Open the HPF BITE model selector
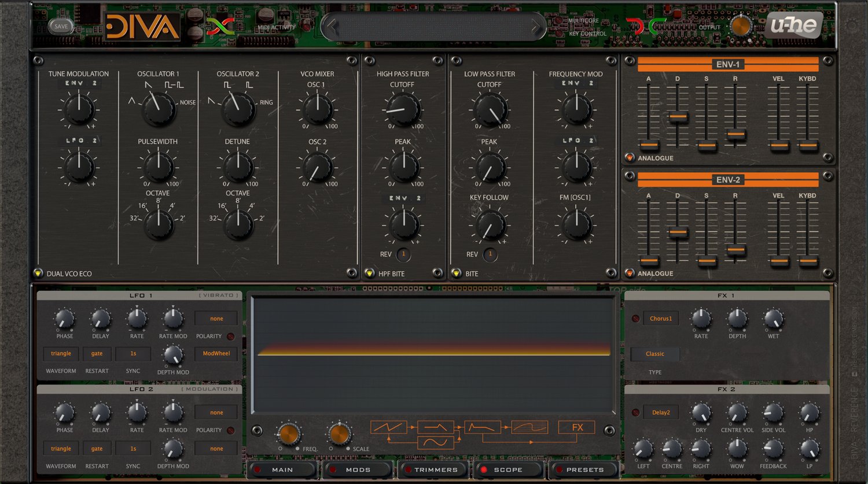The width and height of the screenshot is (868, 484). [370, 274]
